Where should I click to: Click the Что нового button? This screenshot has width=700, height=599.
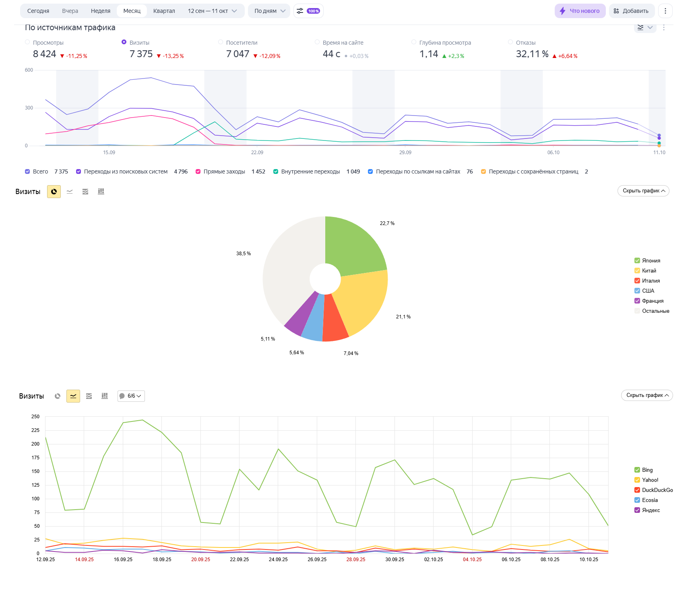tap(580, 11)
